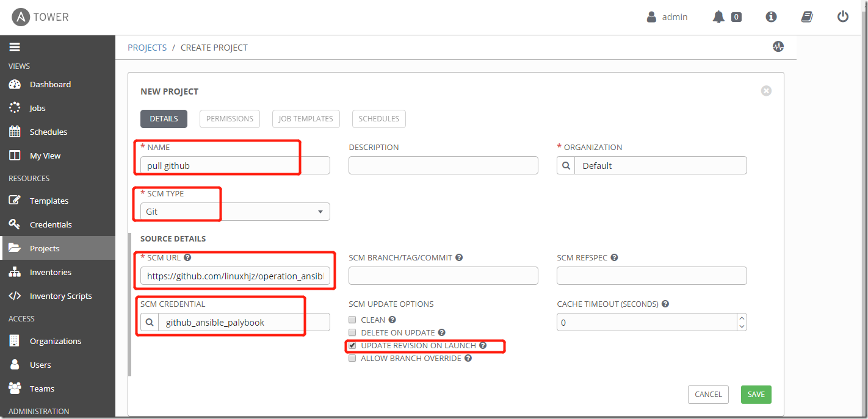
Task: Click the SCM REFSPEC input field
Action: (652, 276)
